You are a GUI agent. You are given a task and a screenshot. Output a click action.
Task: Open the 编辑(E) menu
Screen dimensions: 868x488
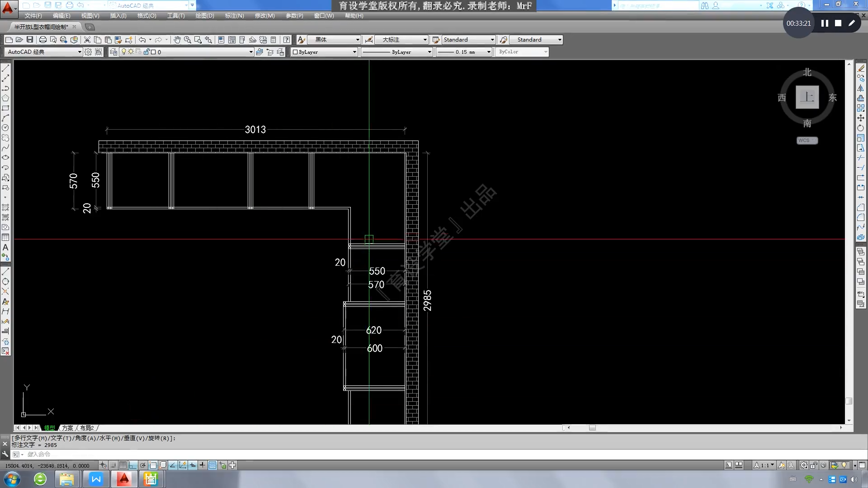click(x=61, y=15)
